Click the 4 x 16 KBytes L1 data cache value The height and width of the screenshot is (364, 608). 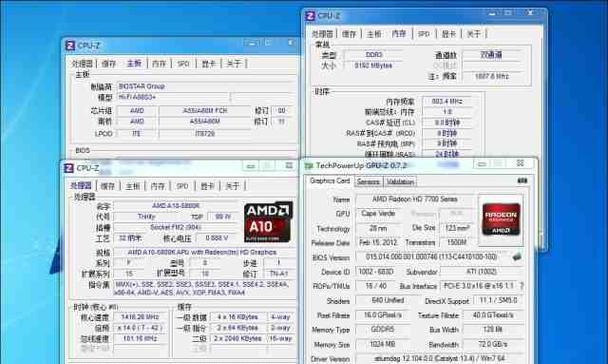point(238,317)
